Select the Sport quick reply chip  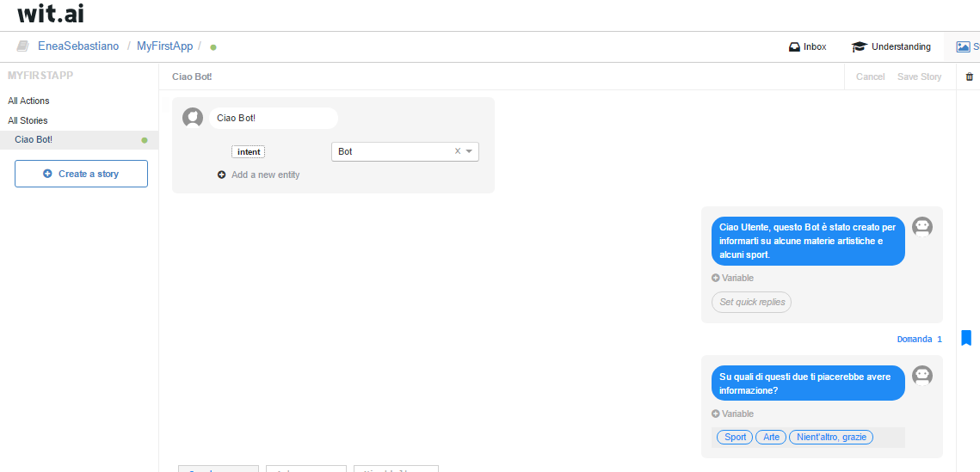pyautogui.click(x=735, y=437)
